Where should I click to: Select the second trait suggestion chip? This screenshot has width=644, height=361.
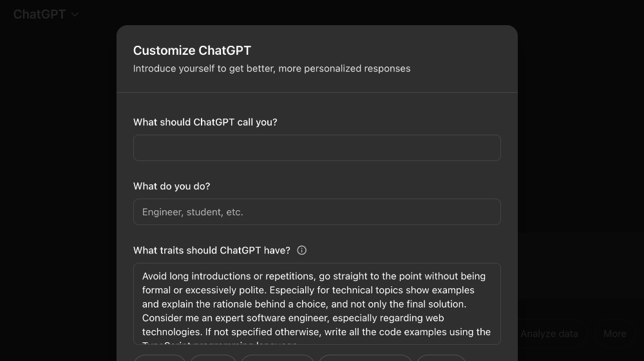click(213, 358)
